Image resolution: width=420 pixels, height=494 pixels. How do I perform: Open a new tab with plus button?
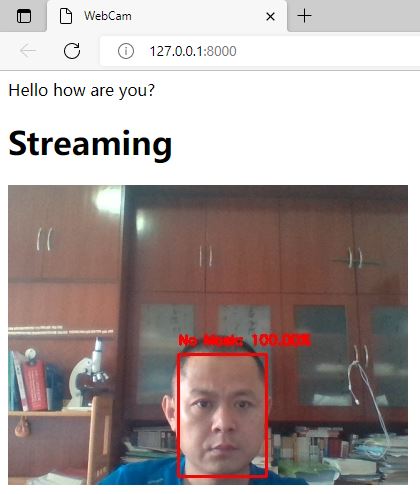[304, 16]
